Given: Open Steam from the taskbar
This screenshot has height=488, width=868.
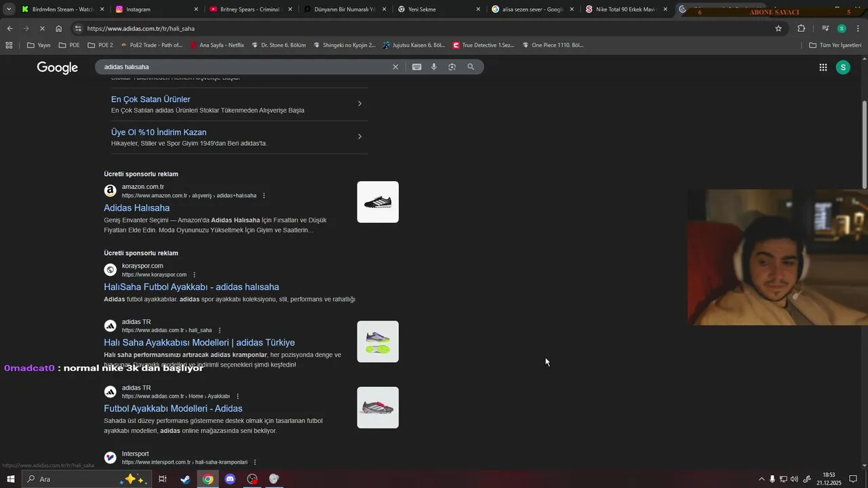Looking at the screenshot, I should pyautogui.click(x=185, y=479).
